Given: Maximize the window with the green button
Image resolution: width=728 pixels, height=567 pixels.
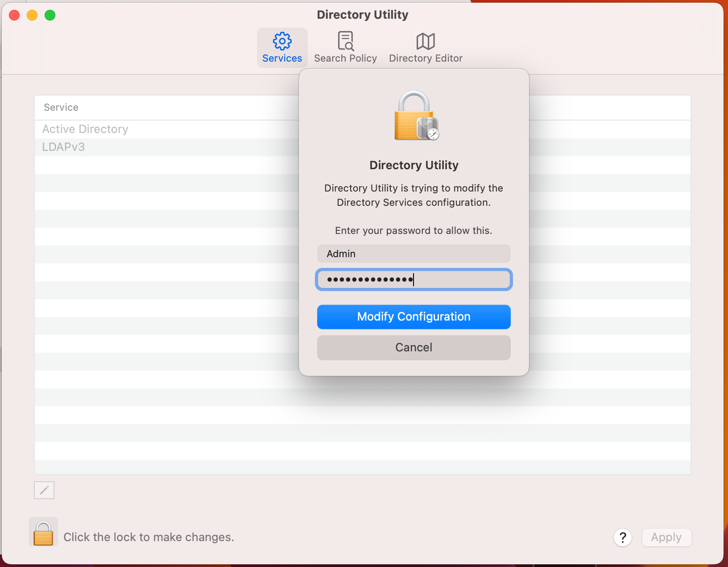Looking at the screenshot, I should point(50,15).
